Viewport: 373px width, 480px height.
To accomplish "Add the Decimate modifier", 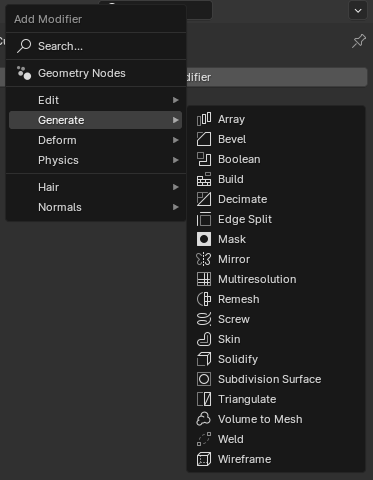I will click(x=276, y=199).
